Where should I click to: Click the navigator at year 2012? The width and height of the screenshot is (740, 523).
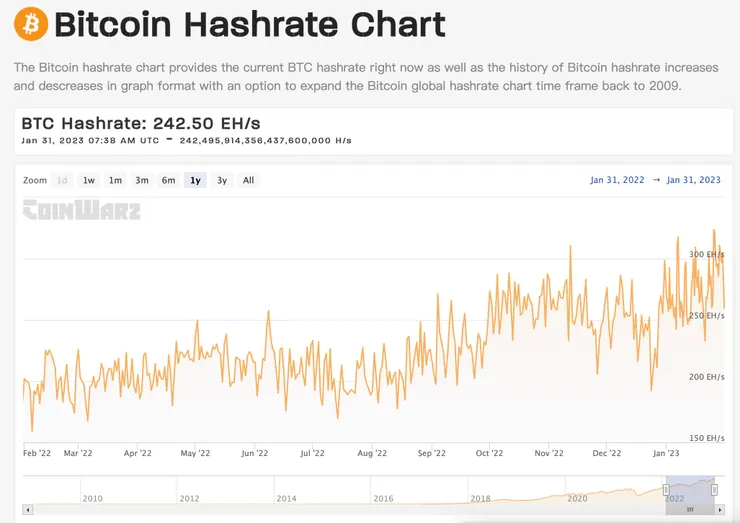pyautogui.click(x=189, y=497)
